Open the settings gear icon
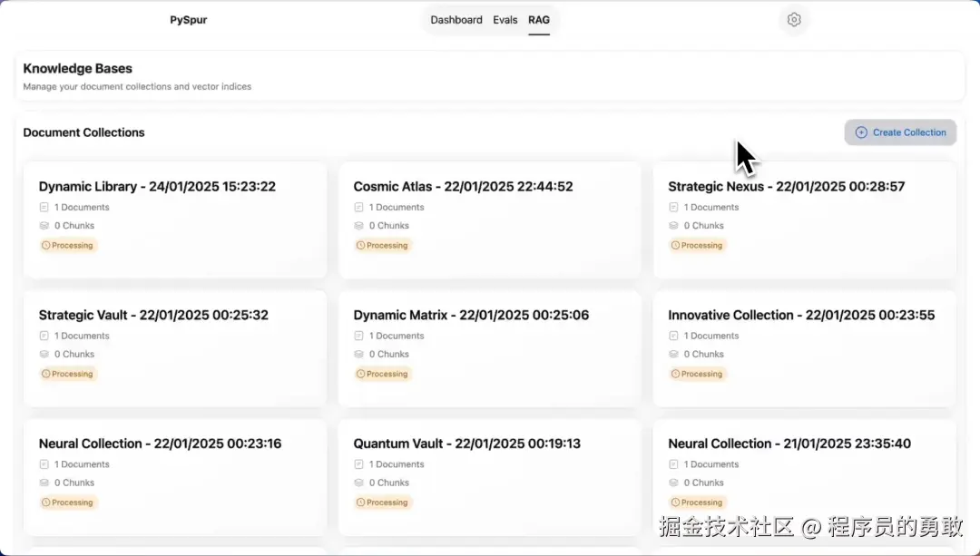980x556 pixels. tap(794, 19)
